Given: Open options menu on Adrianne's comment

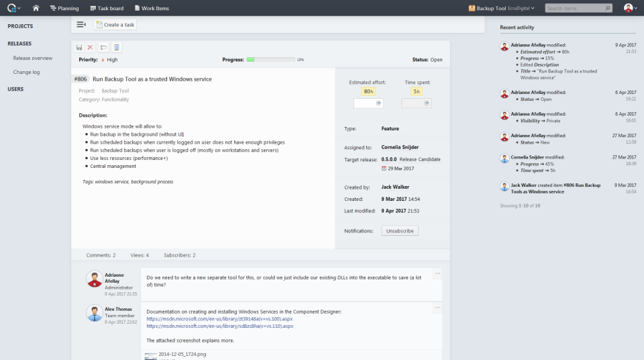Looking at the screenshot, I should coord(438,273).
